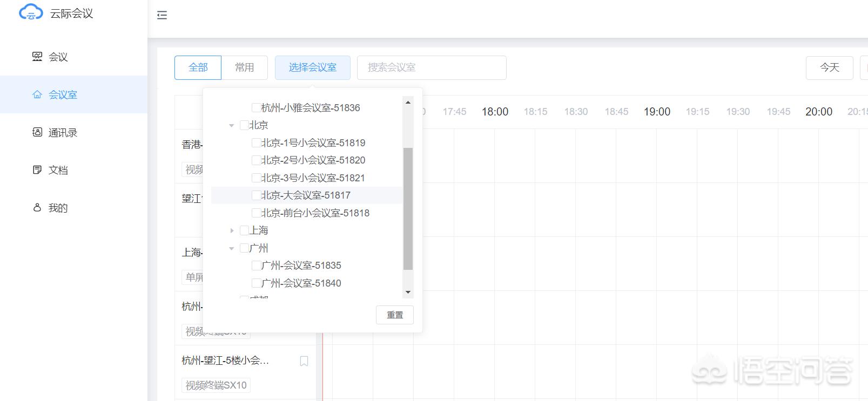Click the 会议 sidebar icon

pyautogui.click(x=37, y=56)
